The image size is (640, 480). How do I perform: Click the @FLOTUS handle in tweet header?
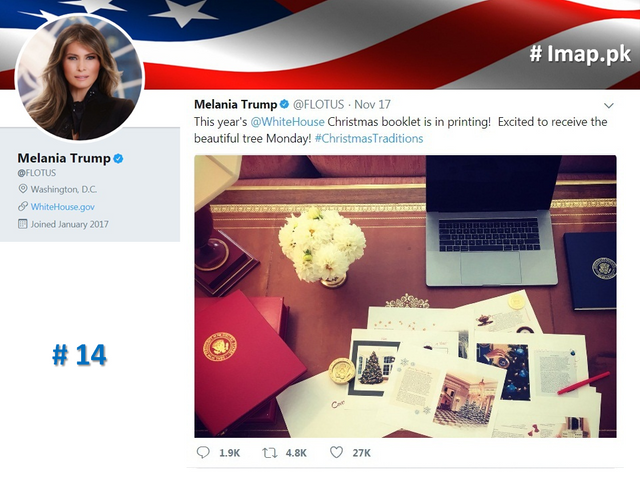click(318, 104)
